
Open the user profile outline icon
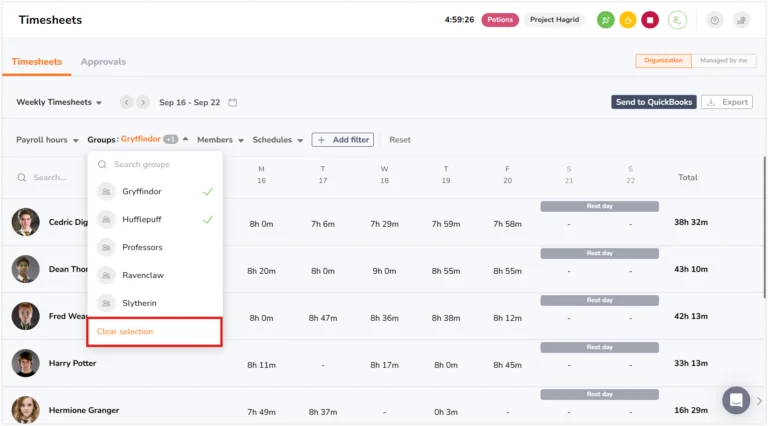click(677, 20)
